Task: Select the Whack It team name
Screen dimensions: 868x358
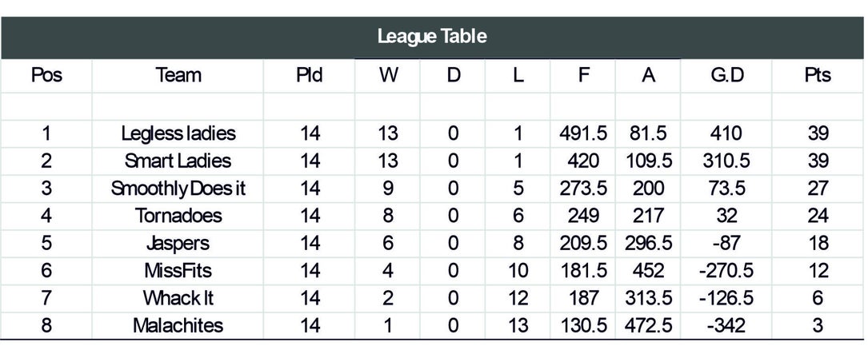Action: 178,298
